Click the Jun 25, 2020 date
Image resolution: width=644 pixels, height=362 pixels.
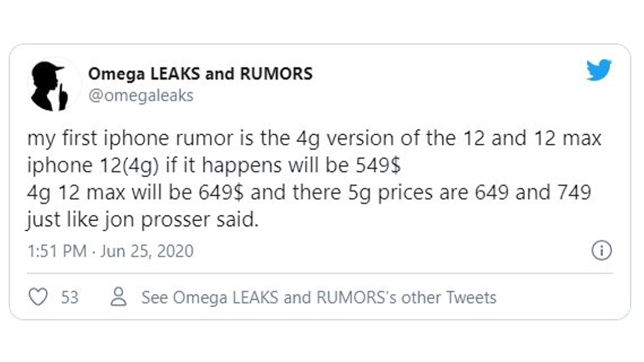pos(146,251)
